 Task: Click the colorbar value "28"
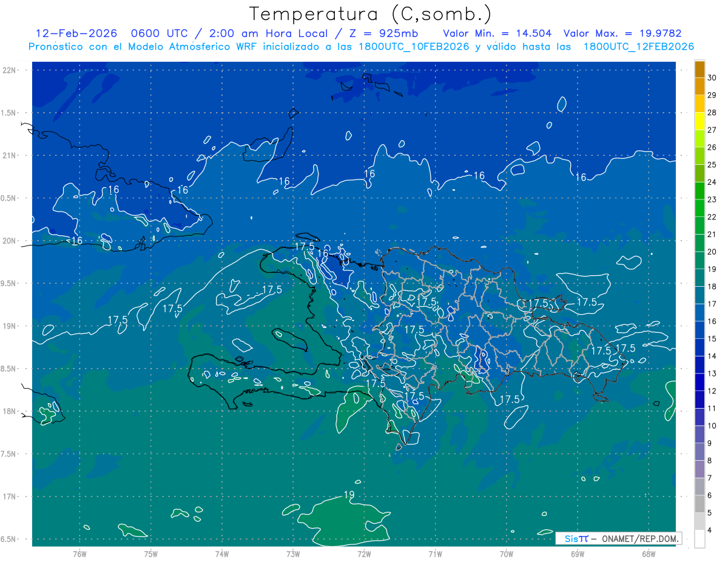point(712,113)
